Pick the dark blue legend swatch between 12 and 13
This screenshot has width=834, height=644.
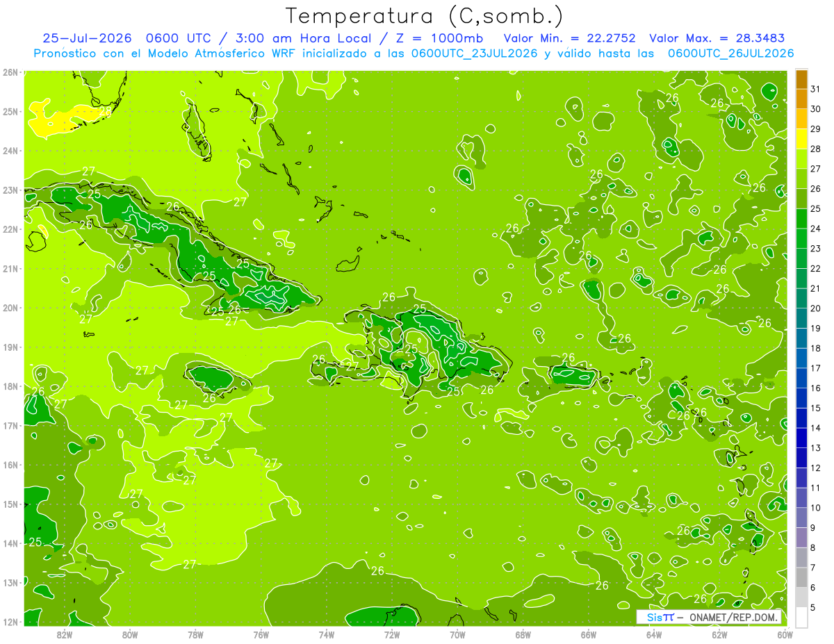801,458
